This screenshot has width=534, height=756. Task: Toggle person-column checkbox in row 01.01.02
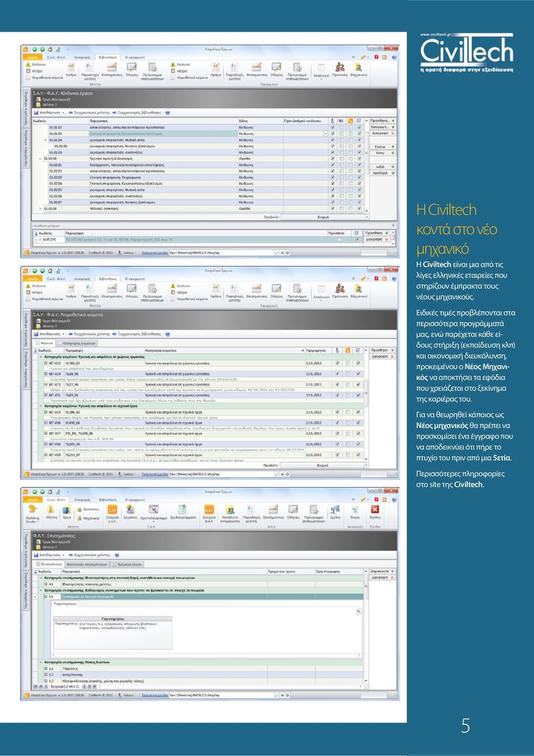click(333, 127)
